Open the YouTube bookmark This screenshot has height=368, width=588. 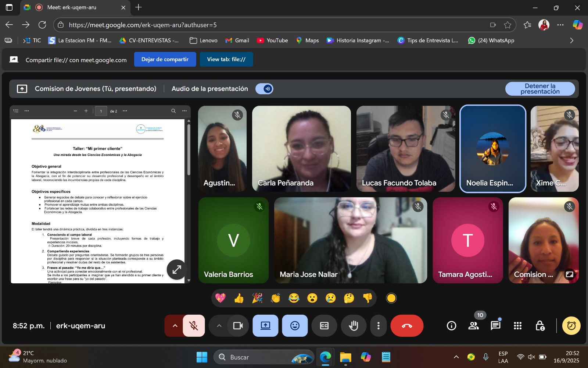[272, 40]
